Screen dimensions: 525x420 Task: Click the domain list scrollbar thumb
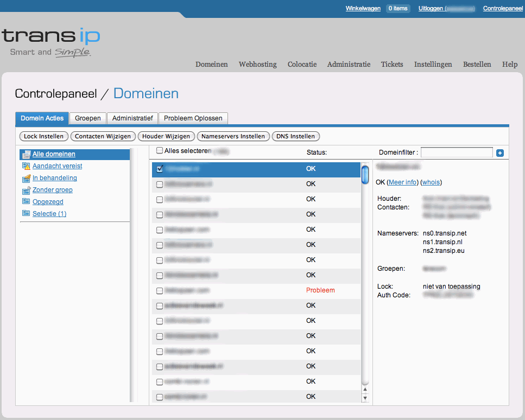tap(365, 175)
